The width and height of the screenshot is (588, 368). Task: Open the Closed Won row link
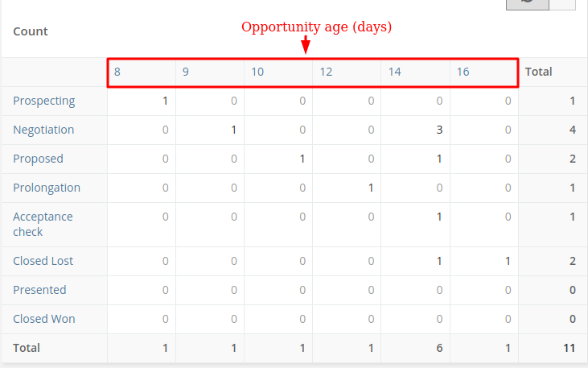(x=44, y=319)
